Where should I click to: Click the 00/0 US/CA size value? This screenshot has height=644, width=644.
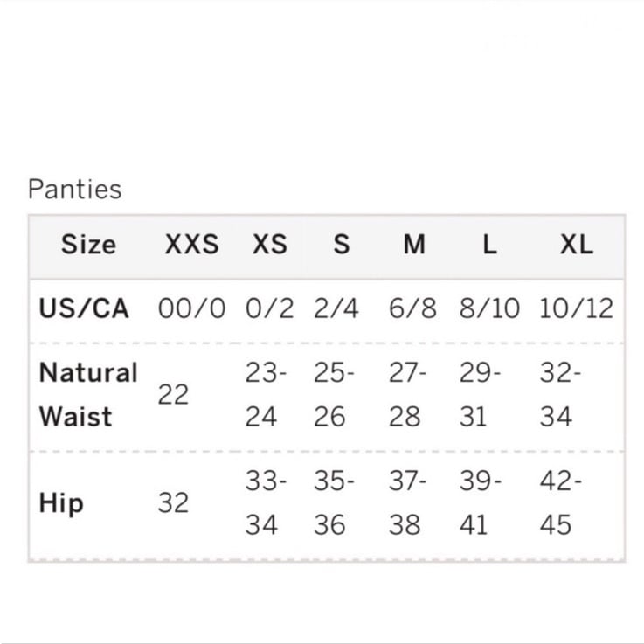pos(191,308)
